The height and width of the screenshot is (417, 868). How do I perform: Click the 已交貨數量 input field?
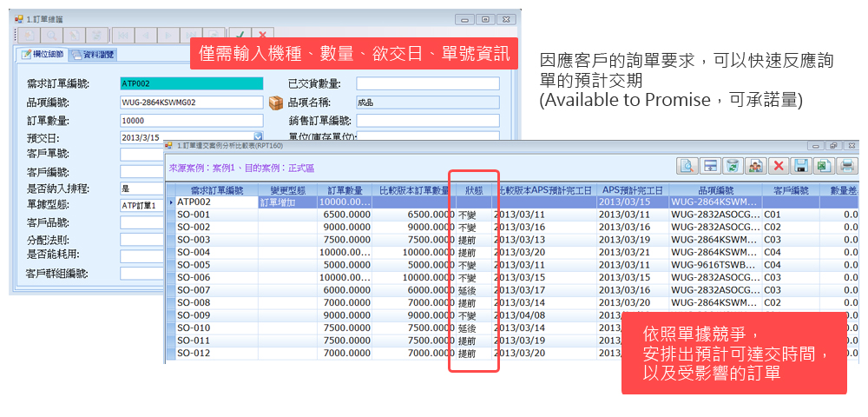point(427,84)
